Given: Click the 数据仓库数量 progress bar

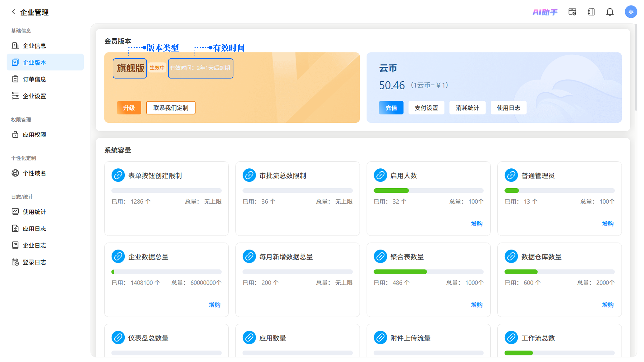Looking at the screenshot, I should coord(559,272).
